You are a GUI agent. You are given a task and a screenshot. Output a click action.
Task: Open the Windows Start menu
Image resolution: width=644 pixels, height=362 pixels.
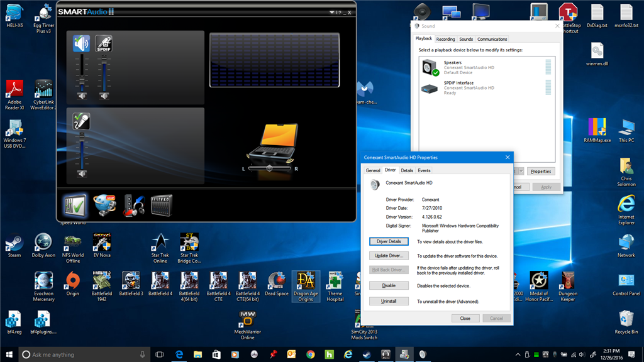click(9, 354)
